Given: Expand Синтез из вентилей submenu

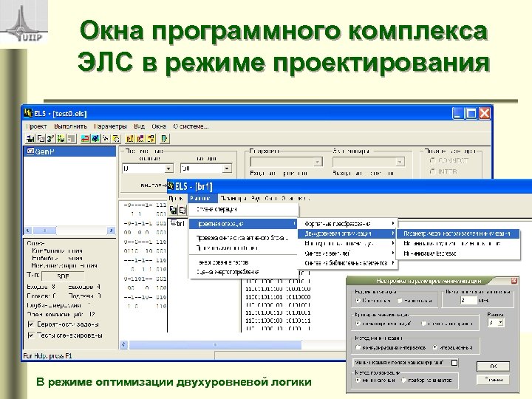Looking at the screenshot, I should pos(348,253).
